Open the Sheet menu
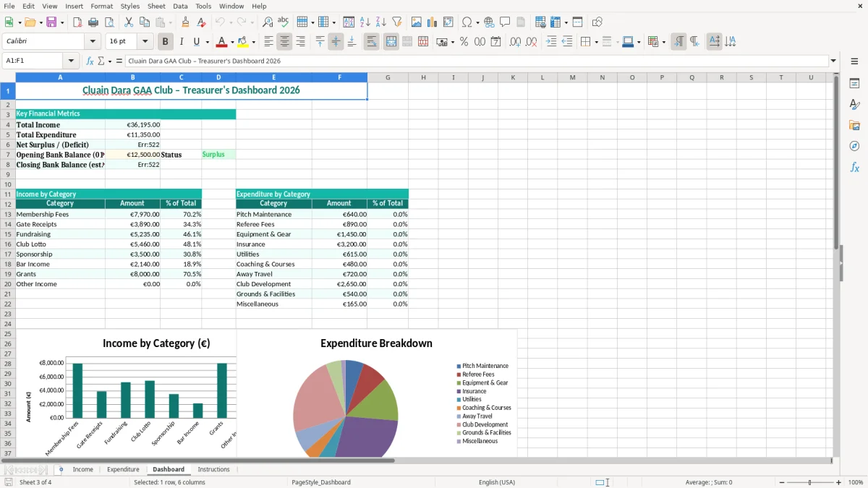This screenshot has height=488, width=868. [x=156, y=6]
